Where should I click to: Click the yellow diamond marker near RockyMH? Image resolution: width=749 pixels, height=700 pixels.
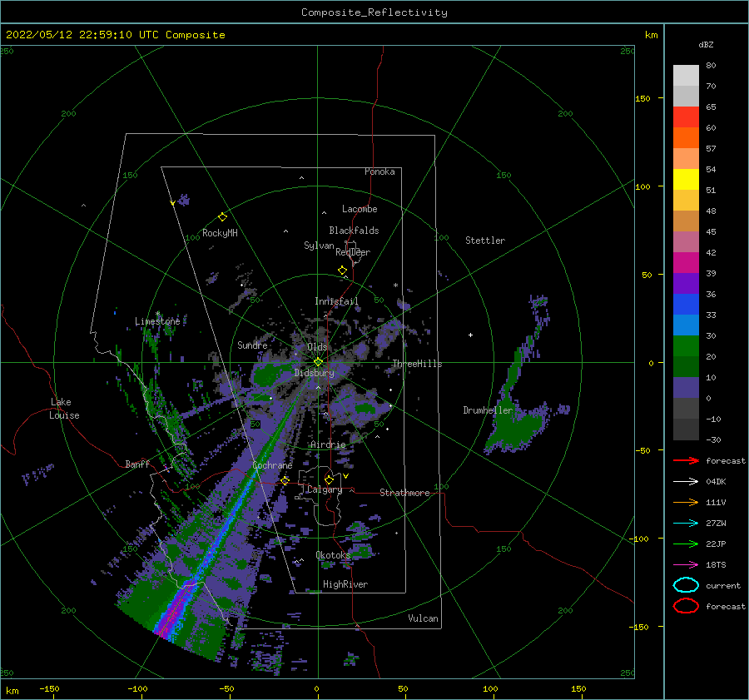pos(222,217)
